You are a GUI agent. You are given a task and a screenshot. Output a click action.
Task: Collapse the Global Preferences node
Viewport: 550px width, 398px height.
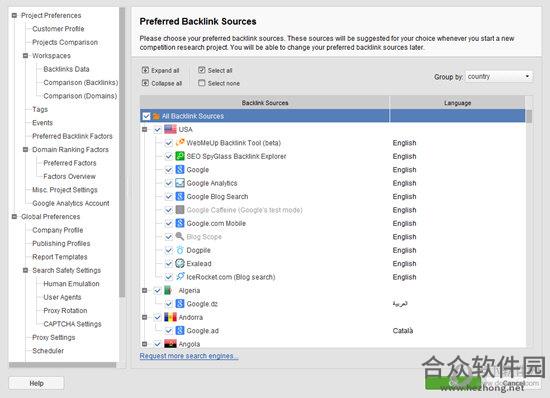click(x=14, y=216)
